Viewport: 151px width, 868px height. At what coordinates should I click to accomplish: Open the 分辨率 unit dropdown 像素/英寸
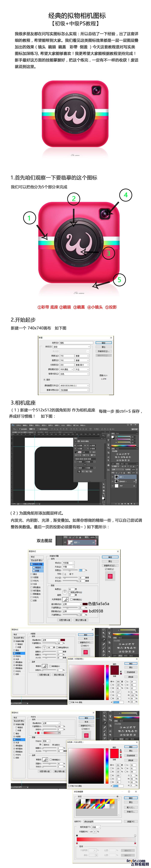82,365
